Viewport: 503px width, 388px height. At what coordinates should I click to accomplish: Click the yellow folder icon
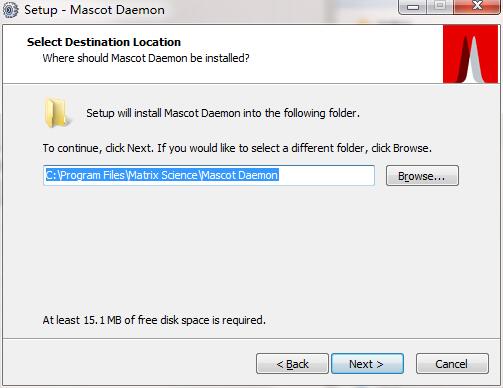(57, 113)
